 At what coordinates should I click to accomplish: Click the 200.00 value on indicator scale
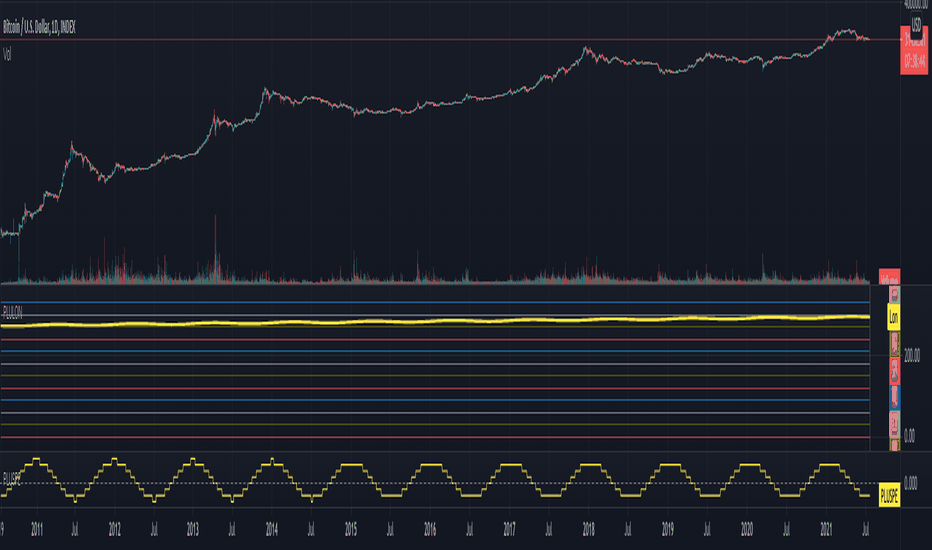(x=912, y=356)
